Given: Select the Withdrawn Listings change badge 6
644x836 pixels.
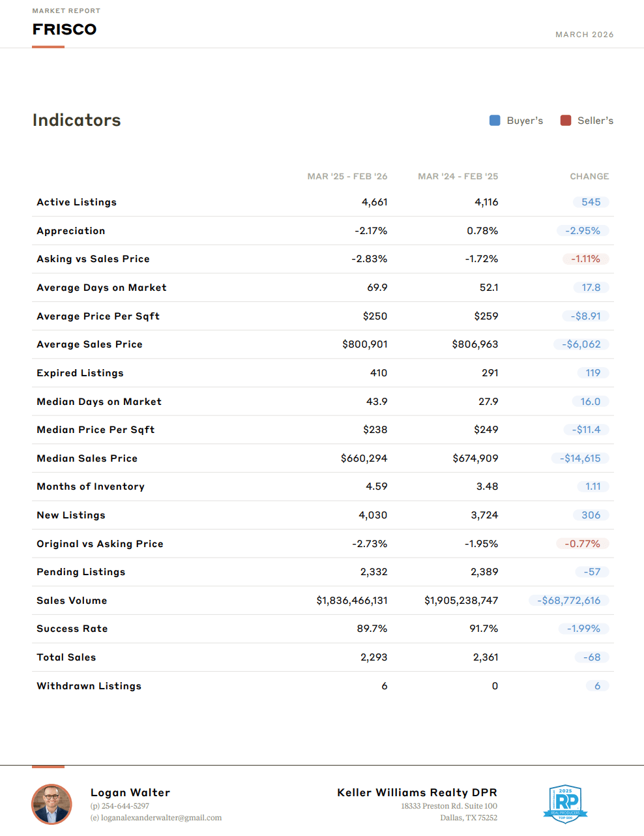Looking at the screenshot, I should point(597,686).
